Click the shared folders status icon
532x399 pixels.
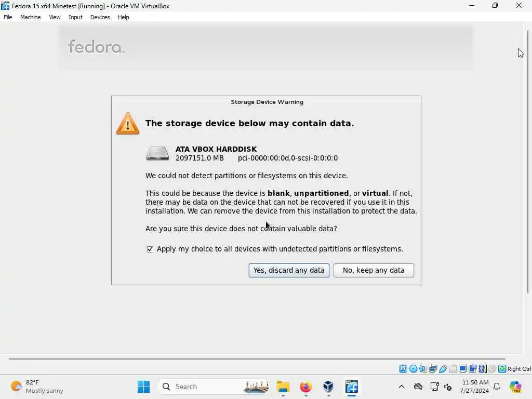tap(453, 369)
